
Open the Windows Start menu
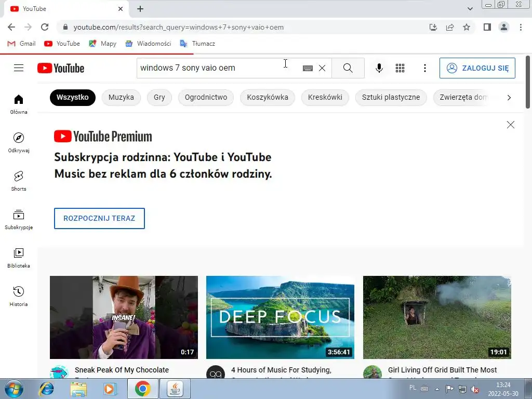click(x=14, y=389)
